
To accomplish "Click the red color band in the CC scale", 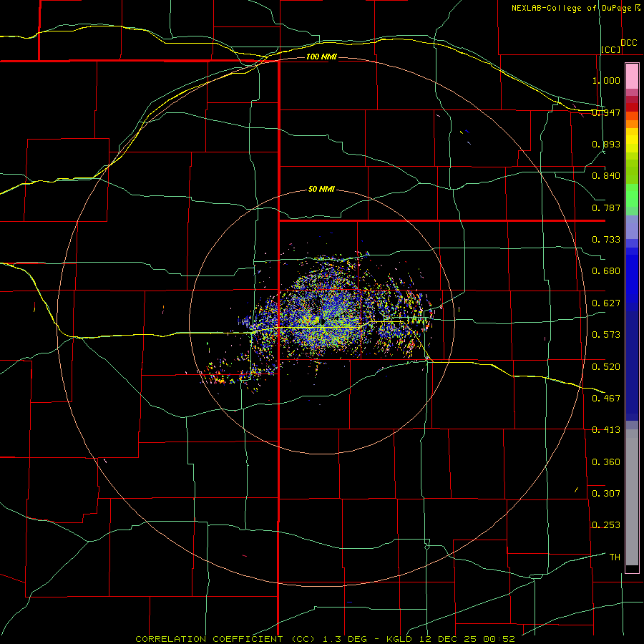I will (x=632, y=107).
